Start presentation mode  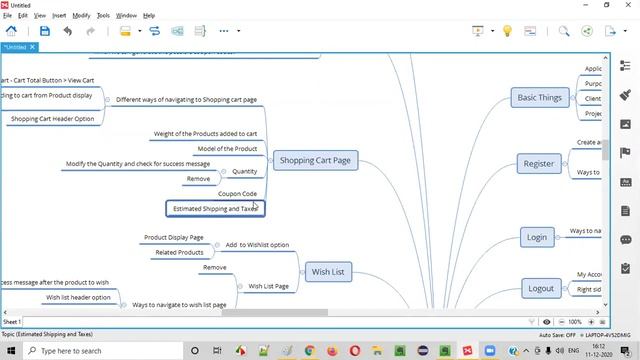coord(478,31)
